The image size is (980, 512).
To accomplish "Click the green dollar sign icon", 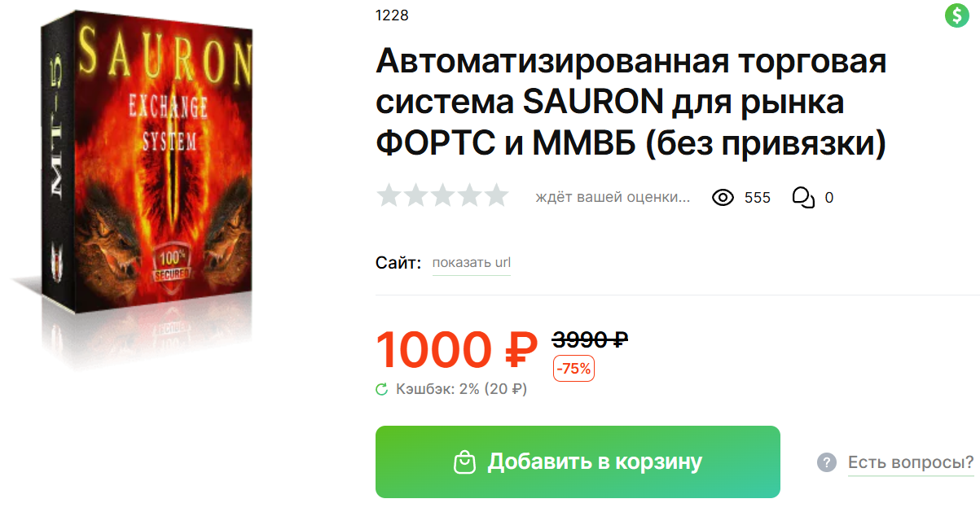I will tap(957, 15).
